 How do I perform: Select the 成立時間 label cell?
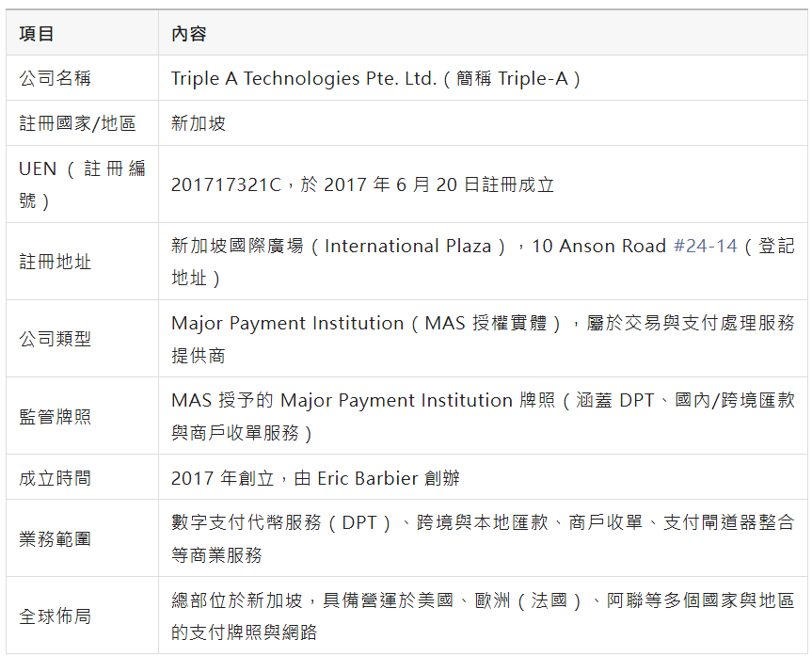pos(56,478)
